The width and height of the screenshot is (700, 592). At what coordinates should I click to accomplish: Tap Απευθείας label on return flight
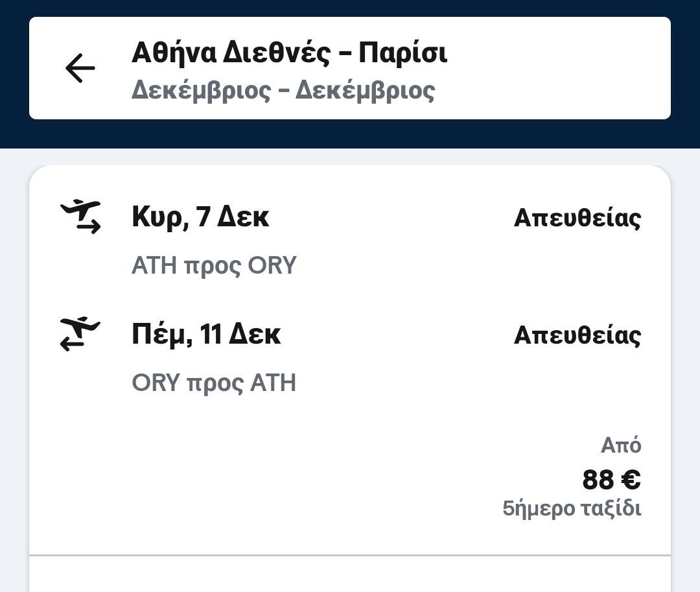click(577, 335)
